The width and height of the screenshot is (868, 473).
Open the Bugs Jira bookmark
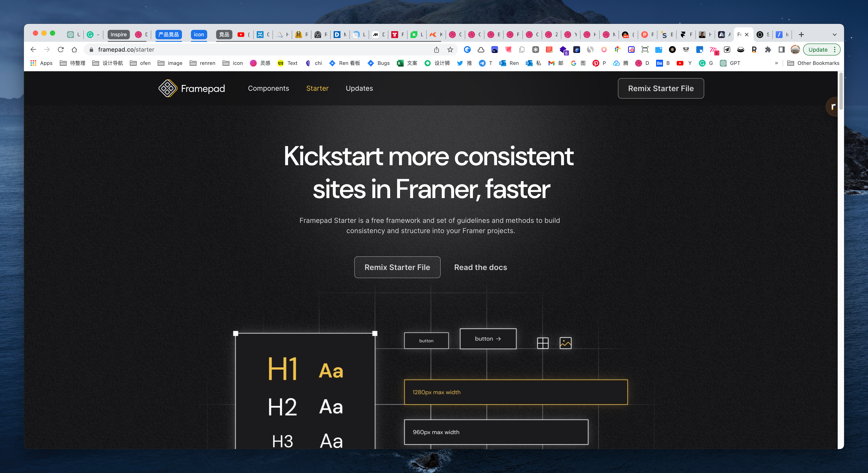point(379,63)
